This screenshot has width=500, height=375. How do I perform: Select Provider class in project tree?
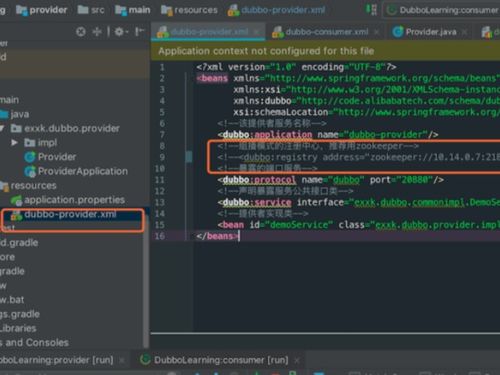[57, 157]
